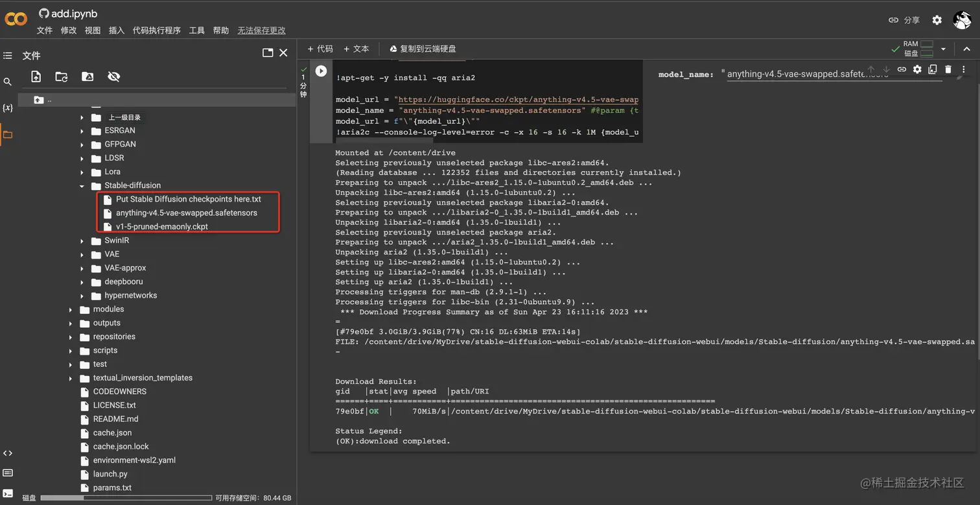The width and height of the screenshot is (980, 505).
Task: Open the command palette icon
Action: (8, 473)
